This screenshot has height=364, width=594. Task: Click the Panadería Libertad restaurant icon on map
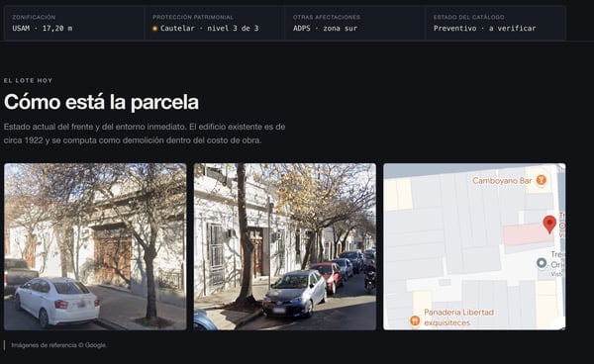coord(415,320)
